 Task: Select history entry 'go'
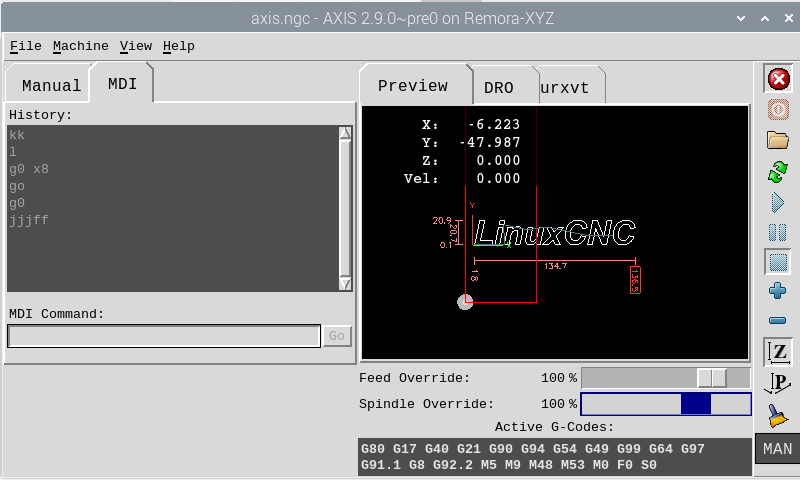(x=17, y=186)
